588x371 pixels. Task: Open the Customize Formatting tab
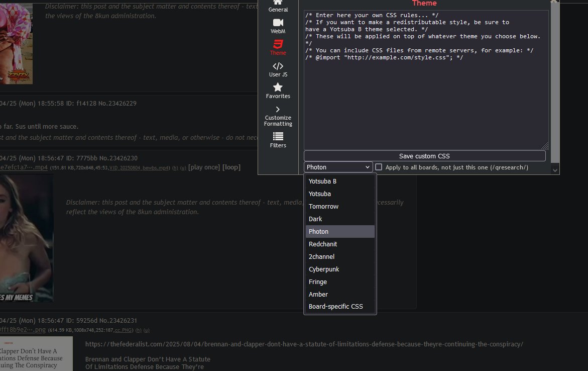(278, 117)
